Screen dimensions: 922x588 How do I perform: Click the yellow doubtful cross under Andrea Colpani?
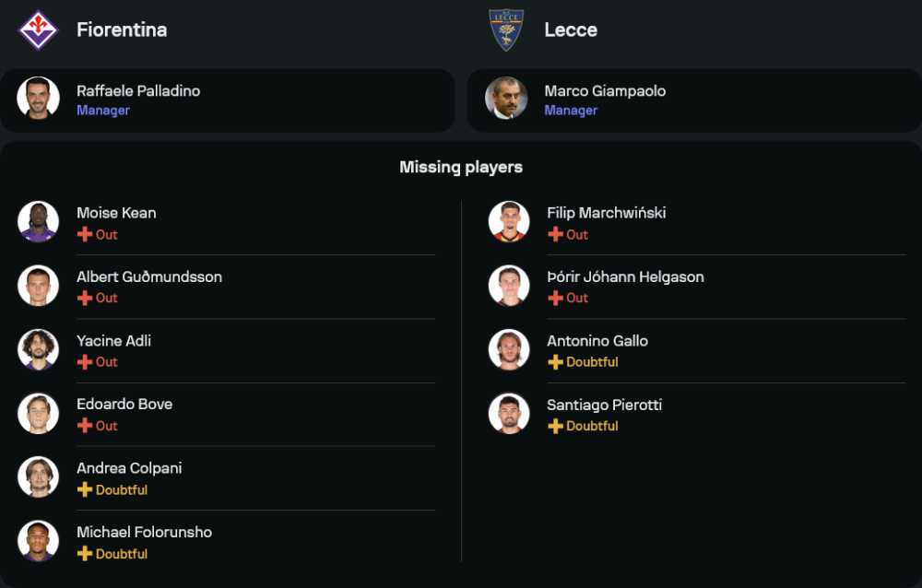click(85, 489)
